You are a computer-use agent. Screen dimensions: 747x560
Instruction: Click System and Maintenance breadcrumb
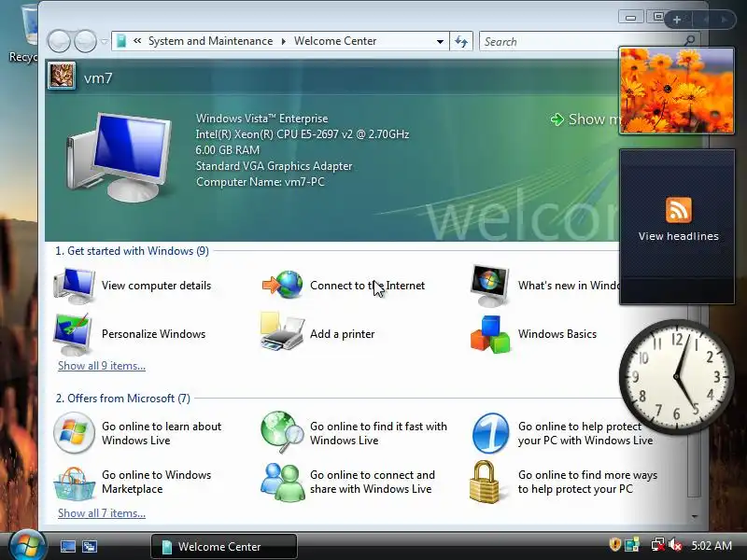(x=211, y=41)
